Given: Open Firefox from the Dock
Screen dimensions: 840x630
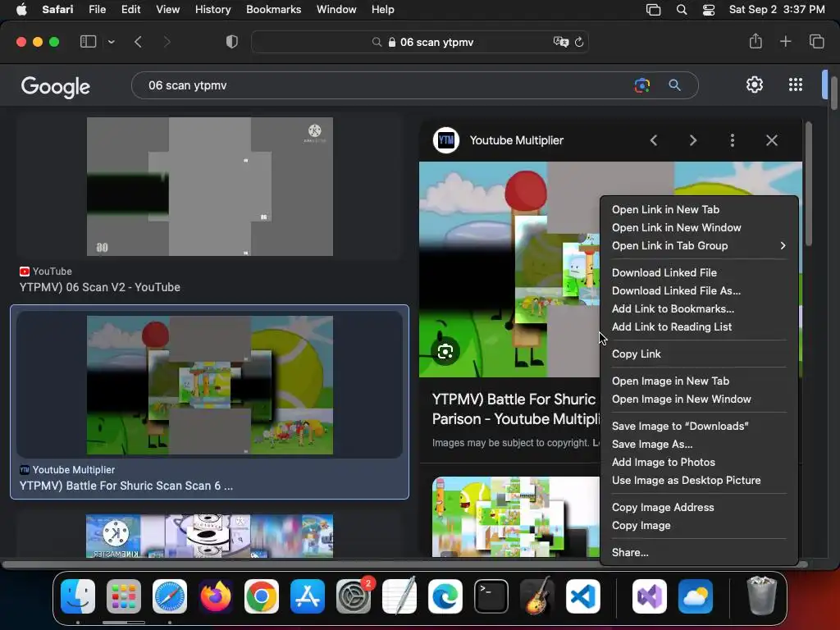Looking at the screenshot, I should pyautogui.click(x=216, y=596).
